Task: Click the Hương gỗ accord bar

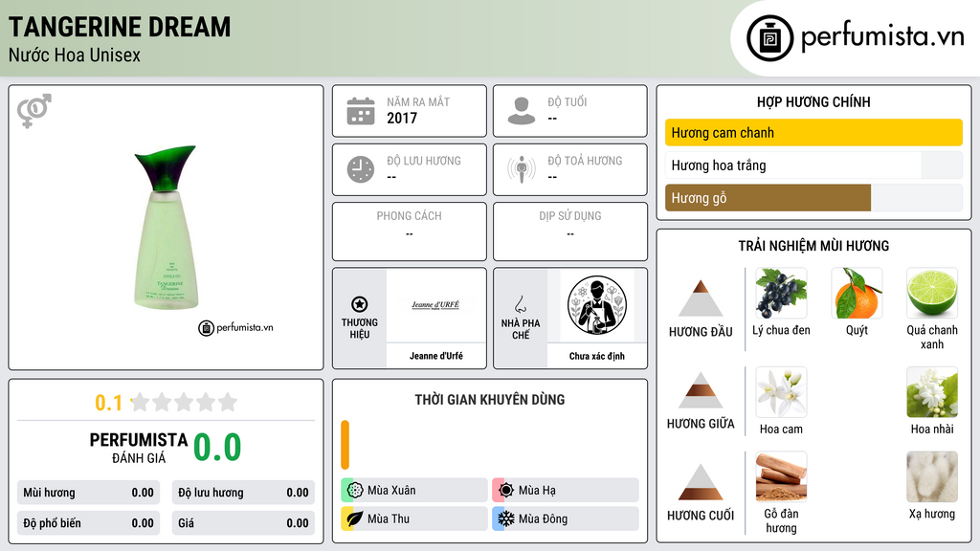Action: [813, 198]
